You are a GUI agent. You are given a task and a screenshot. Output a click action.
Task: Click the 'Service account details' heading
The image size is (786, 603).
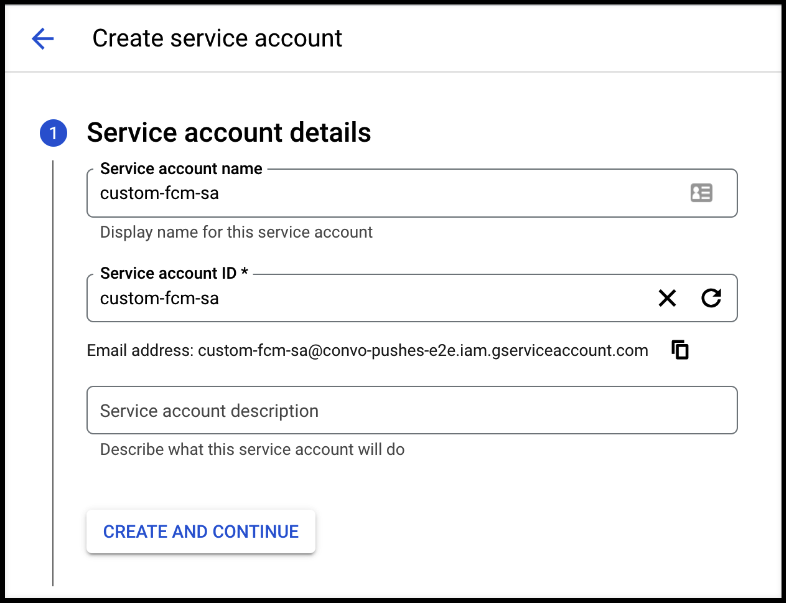229,133
